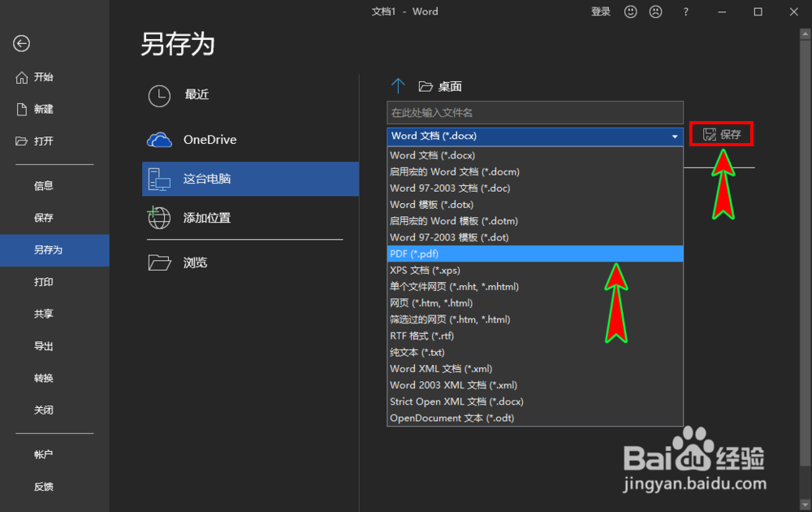Click the vertical scrollbar up arrow
This screenshot has height=512, width=812.
point(805,34)
